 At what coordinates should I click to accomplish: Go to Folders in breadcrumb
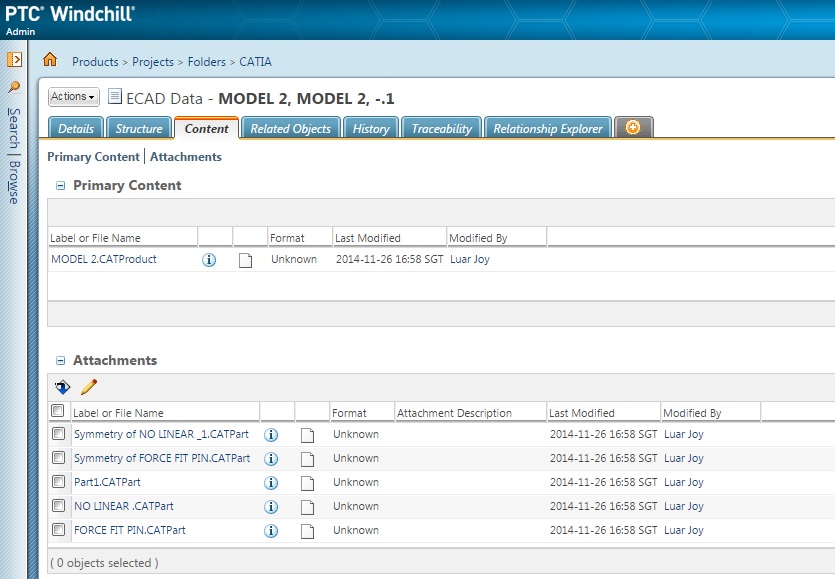click(207, 62)
